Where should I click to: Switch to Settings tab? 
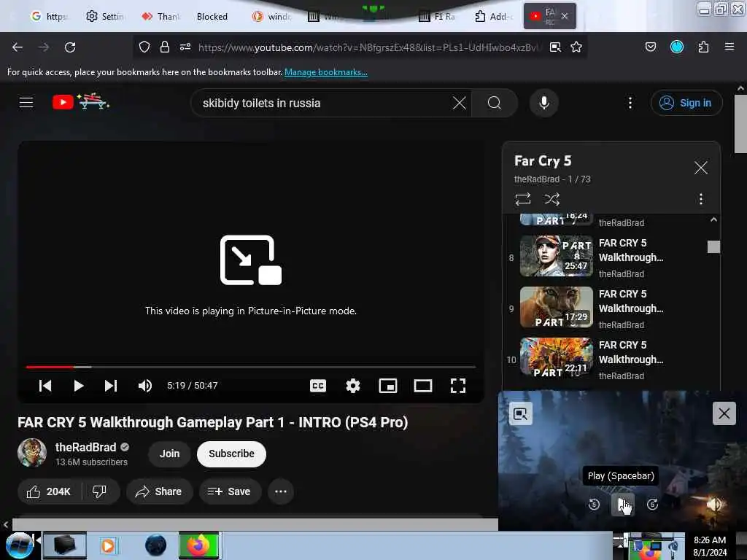[x=105, y=16]
